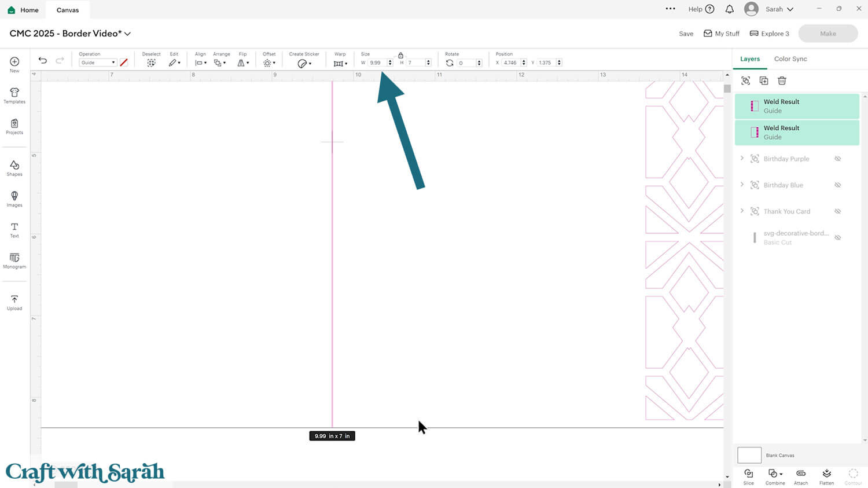Viewport: 868px width, 488px height.
Task: Open the Operation Guide dropdown
Action: point(98,63)
